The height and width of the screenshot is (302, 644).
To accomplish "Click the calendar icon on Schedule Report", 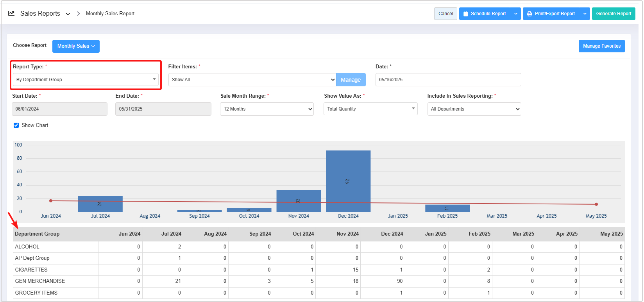I will [x=465, y=14].
